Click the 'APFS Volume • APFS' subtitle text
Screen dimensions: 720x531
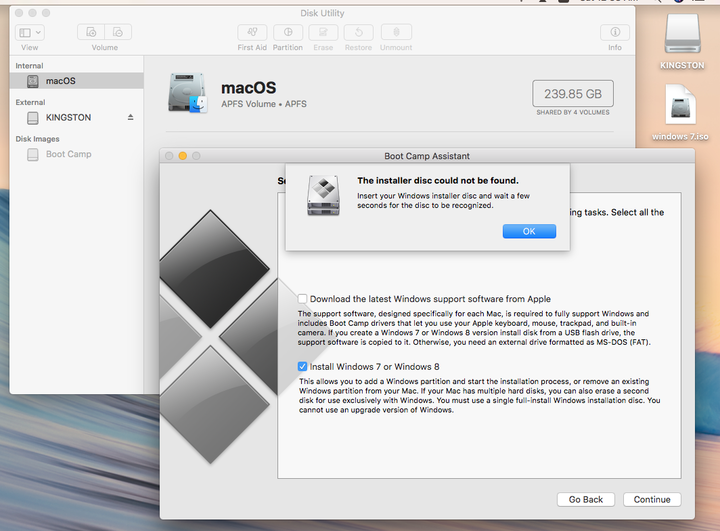coord(264,104)
